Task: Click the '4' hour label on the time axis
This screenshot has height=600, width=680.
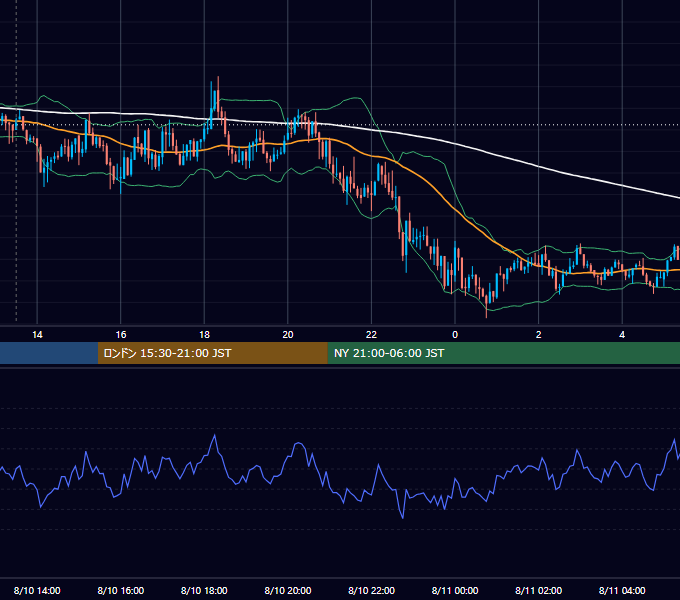Action: (x=622, y=335)
